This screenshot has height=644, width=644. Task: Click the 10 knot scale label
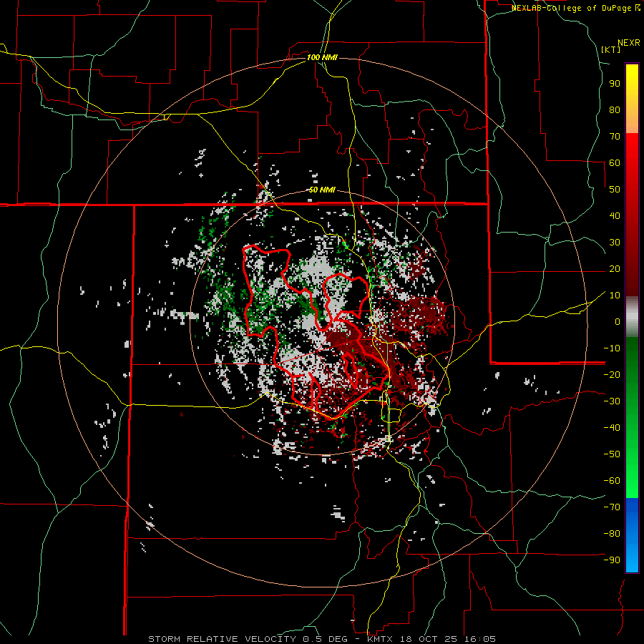[x=615, y=296]
